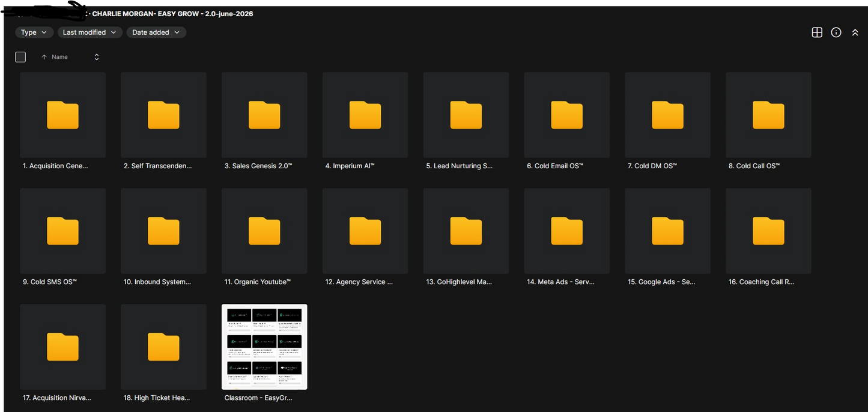Switch to grid view layout icon
The image size is (868, 412).
click(x=817, y=32)
